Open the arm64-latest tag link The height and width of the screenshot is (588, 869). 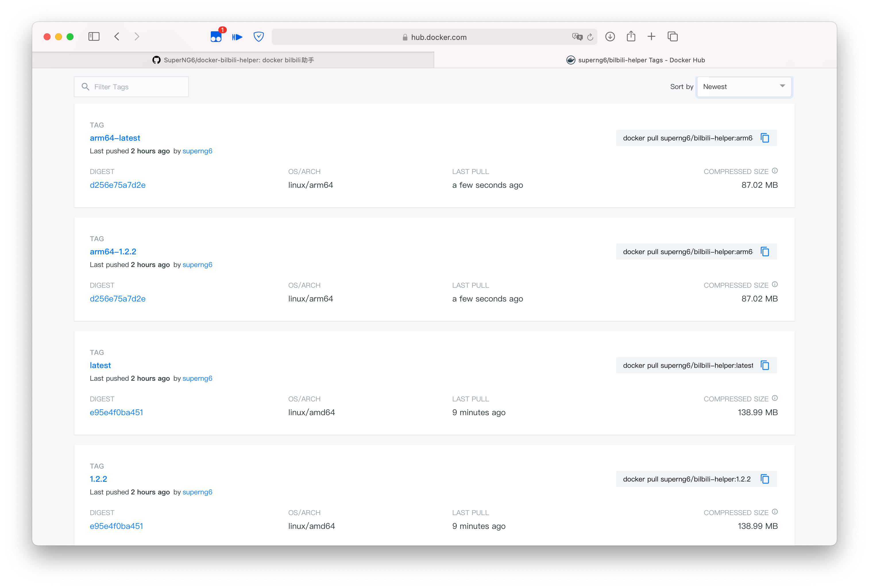115,138
